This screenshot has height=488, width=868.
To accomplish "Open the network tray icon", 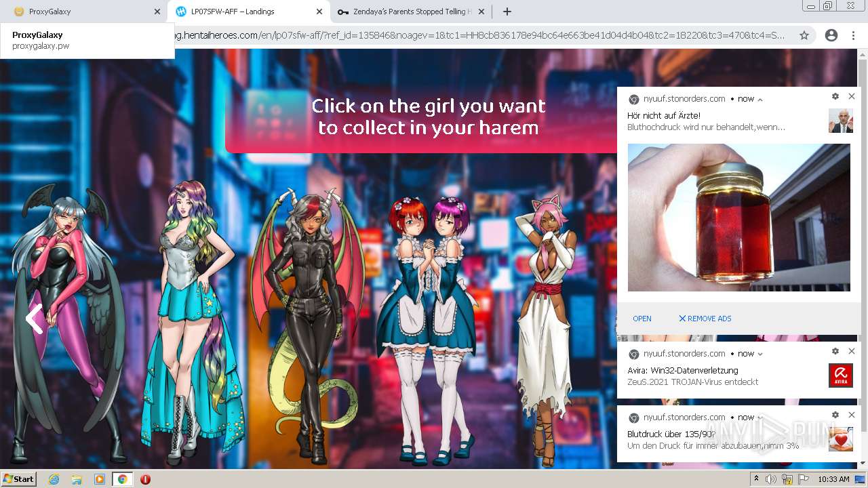I will [787, 479].
